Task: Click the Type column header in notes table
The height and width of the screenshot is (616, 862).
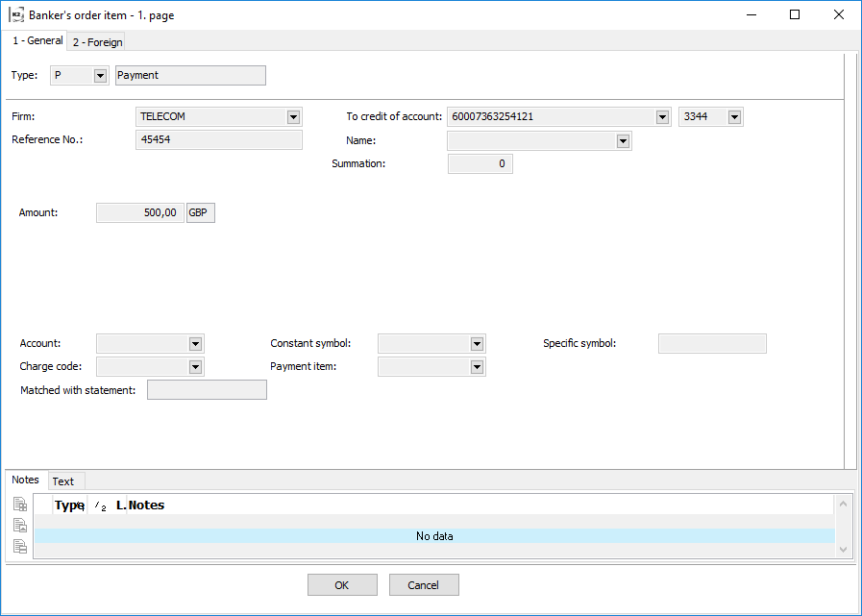Action: pyautogui.click(x=69, y=505)
